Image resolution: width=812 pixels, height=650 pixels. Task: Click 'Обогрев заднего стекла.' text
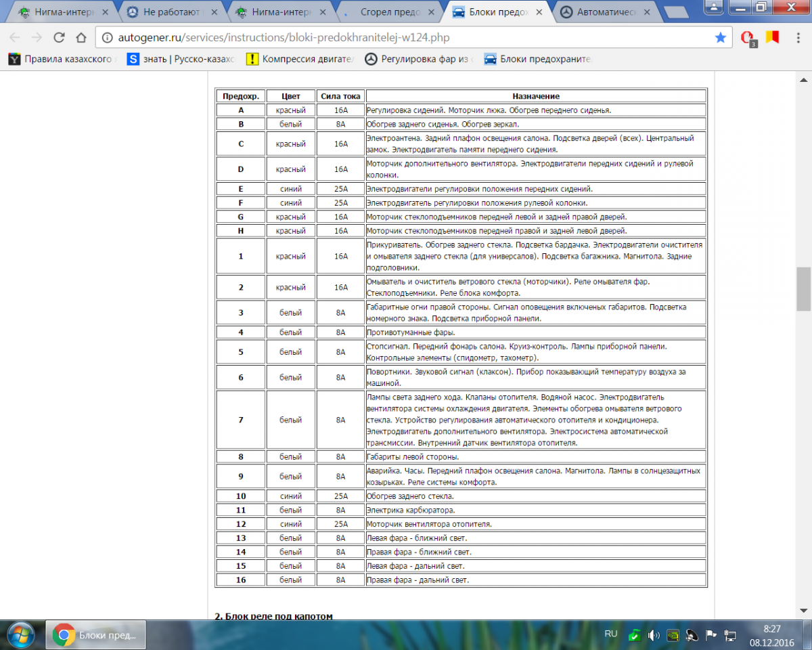coord(410,496)
